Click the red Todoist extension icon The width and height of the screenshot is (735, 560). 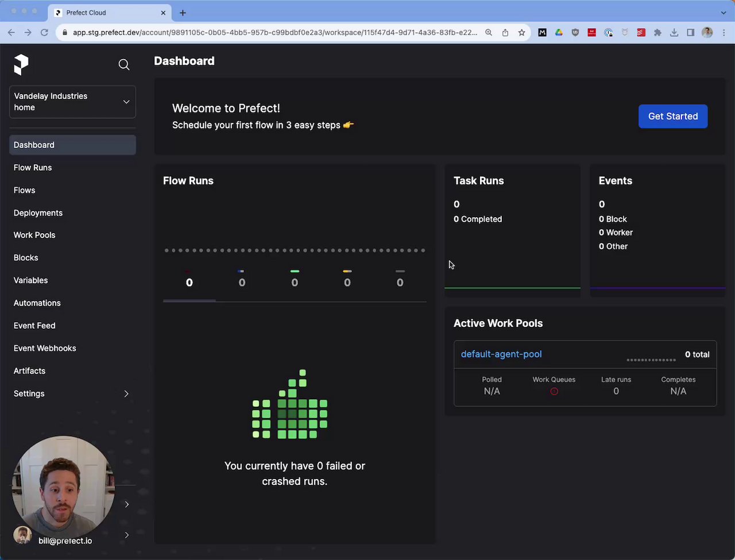point(641,33)
